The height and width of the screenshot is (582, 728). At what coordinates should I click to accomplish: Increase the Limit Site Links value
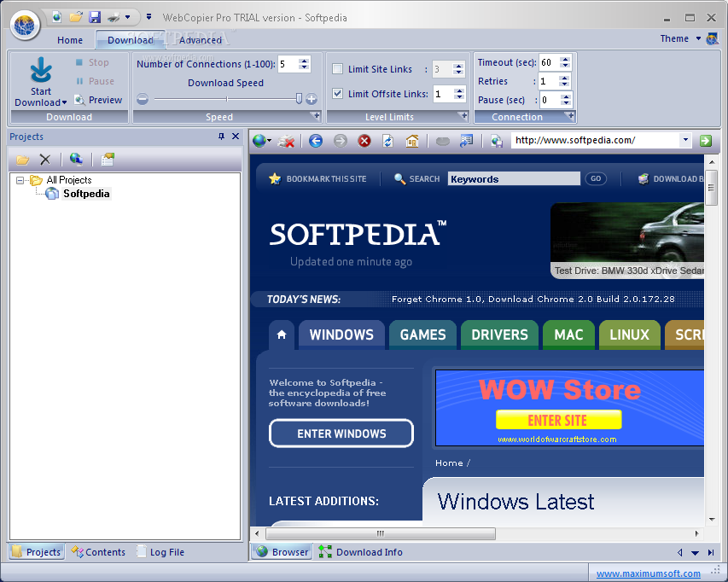tap(458, 66)
